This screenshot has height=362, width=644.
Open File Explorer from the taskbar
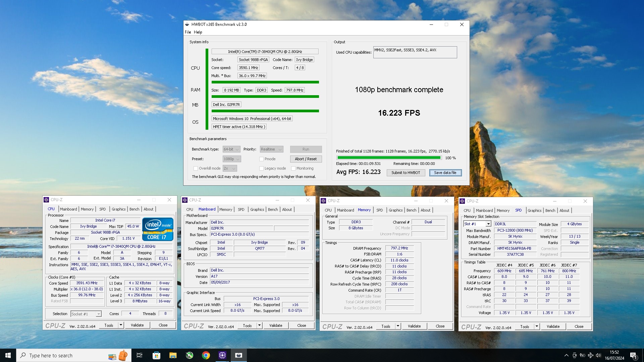click(173, 355)
